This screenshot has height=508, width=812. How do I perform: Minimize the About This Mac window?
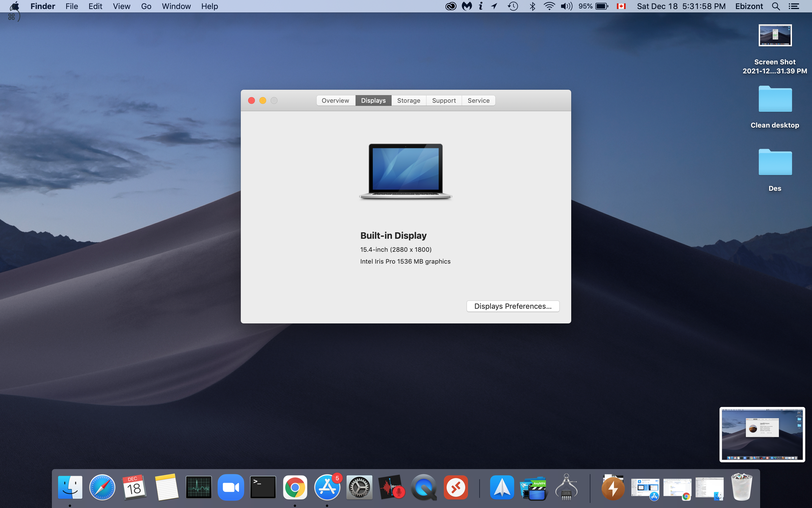pyautogui.click(x=263, y=100)
